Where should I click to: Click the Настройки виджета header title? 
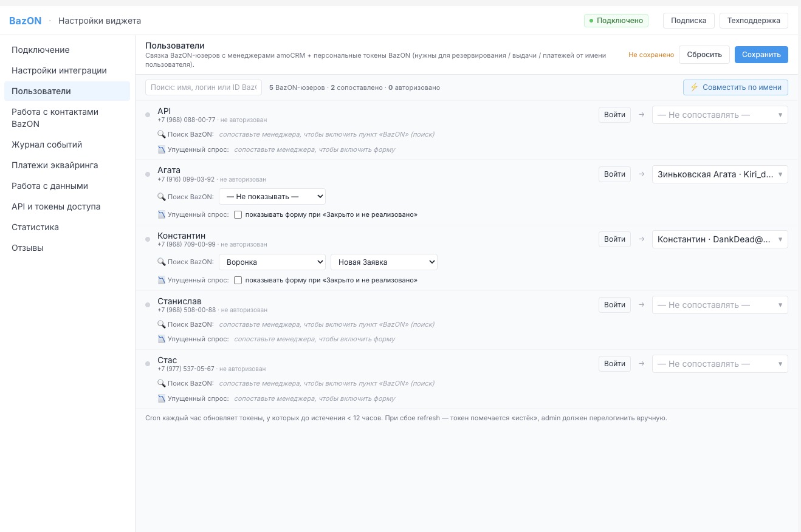[100, 21]
